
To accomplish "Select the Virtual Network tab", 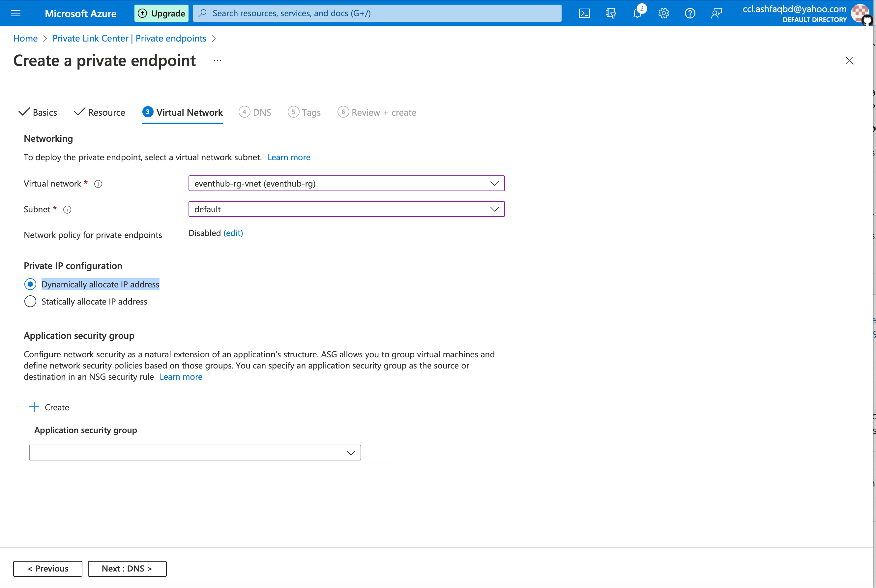I will click(182, 112).
